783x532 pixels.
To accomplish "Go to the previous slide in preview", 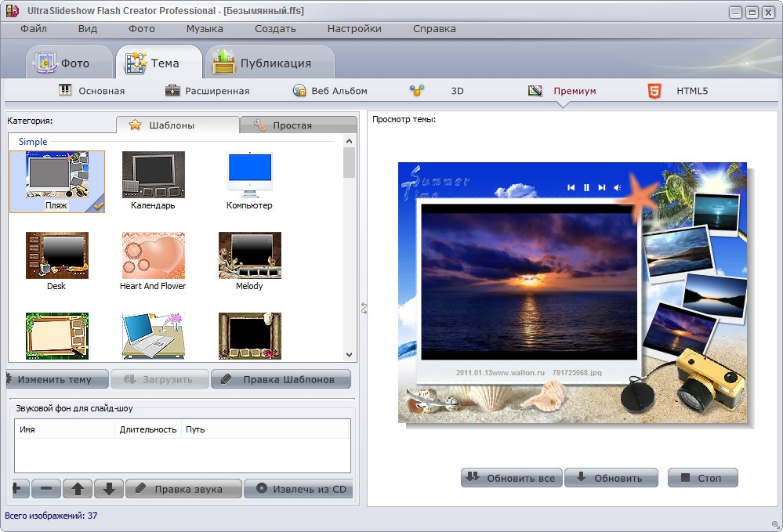I will click(x=571, y=187).
